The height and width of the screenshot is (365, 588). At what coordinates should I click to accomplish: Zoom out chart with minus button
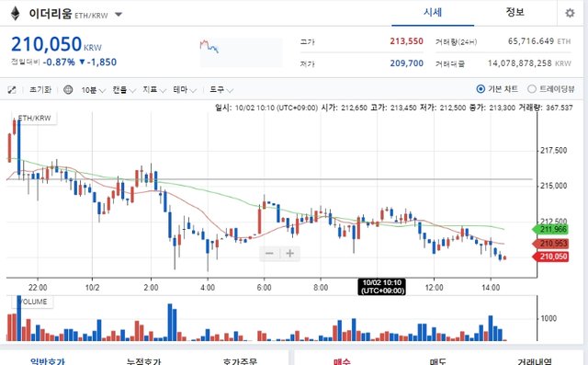point(269,254)
